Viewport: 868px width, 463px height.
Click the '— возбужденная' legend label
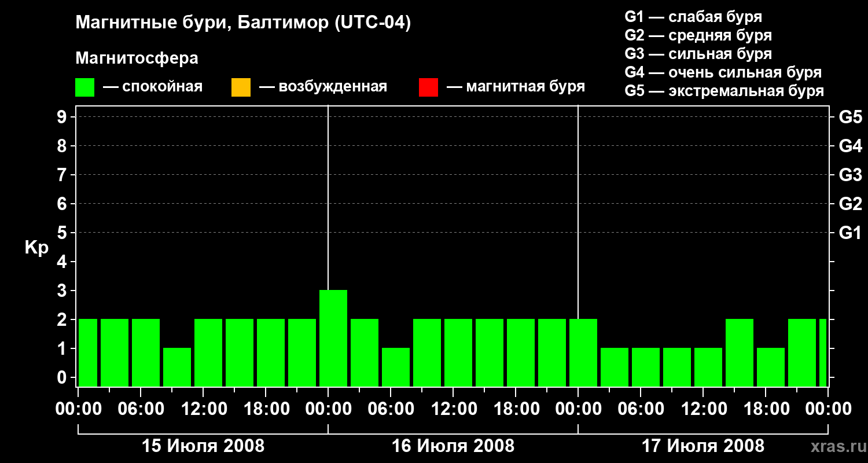pos(323,87)
